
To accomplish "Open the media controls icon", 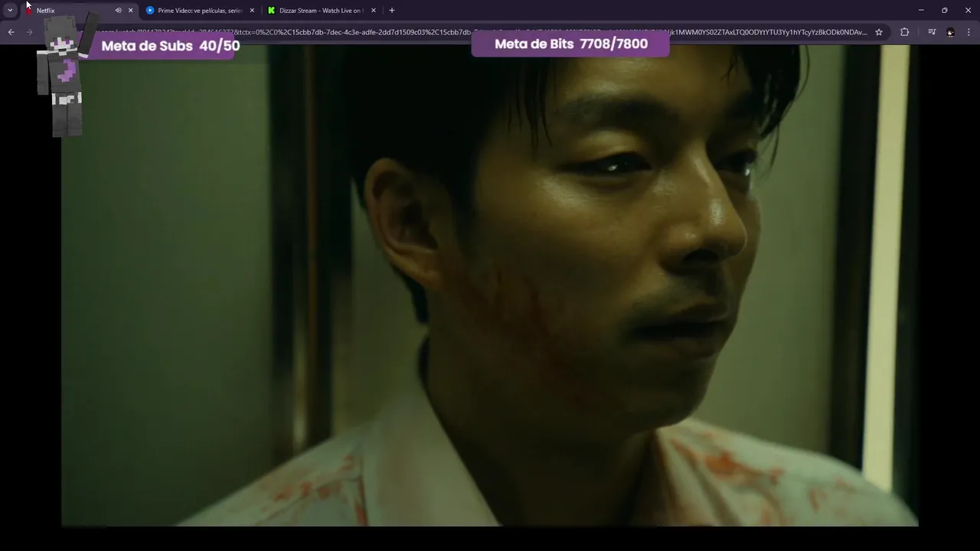I will [932, 32].
